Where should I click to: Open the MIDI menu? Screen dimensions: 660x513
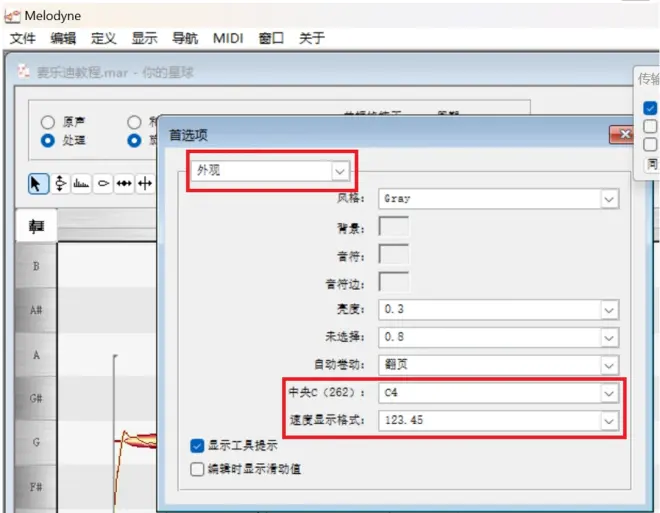(x=228, y=38)
